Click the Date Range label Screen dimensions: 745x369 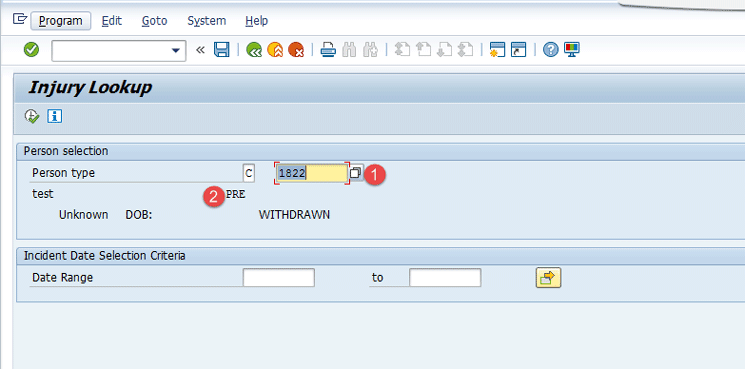click(62, 277)
